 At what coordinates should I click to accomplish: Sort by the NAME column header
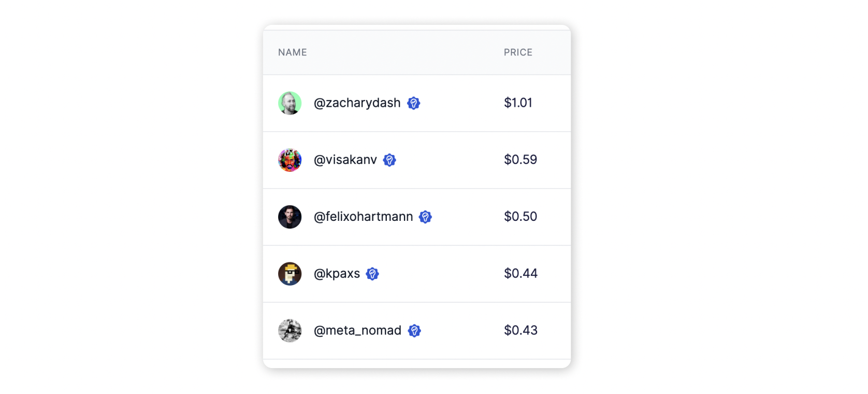click(293, 52)
